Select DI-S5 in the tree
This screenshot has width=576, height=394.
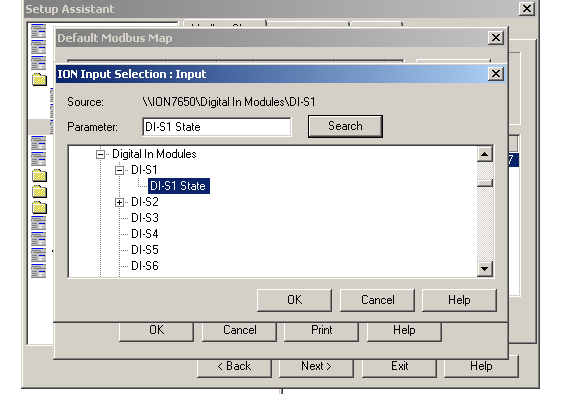[x=145, y=250]
